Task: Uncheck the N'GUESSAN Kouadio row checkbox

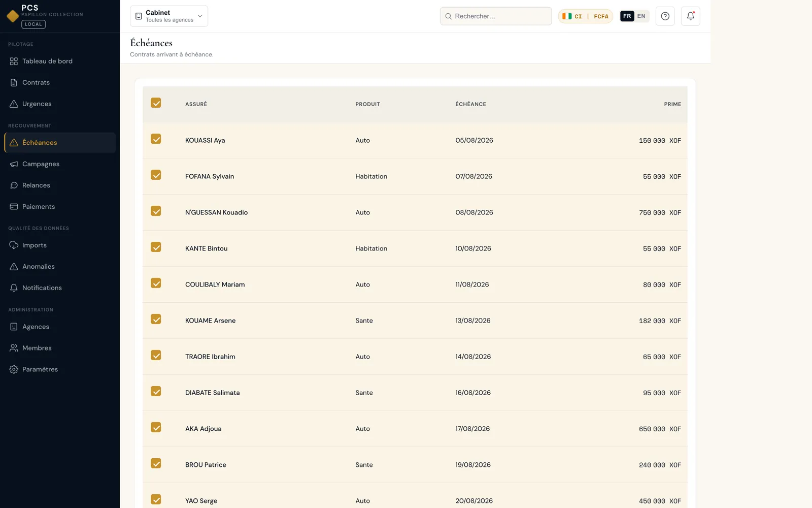Action: [x=156, y=211]
